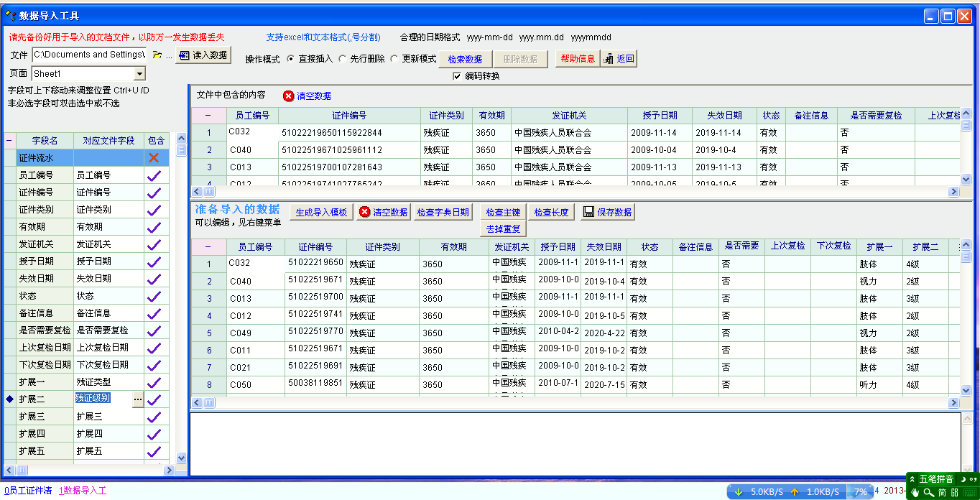Select the 直接插入 radio button
This screenshot has width=980, height=500.
click(291, 59)
